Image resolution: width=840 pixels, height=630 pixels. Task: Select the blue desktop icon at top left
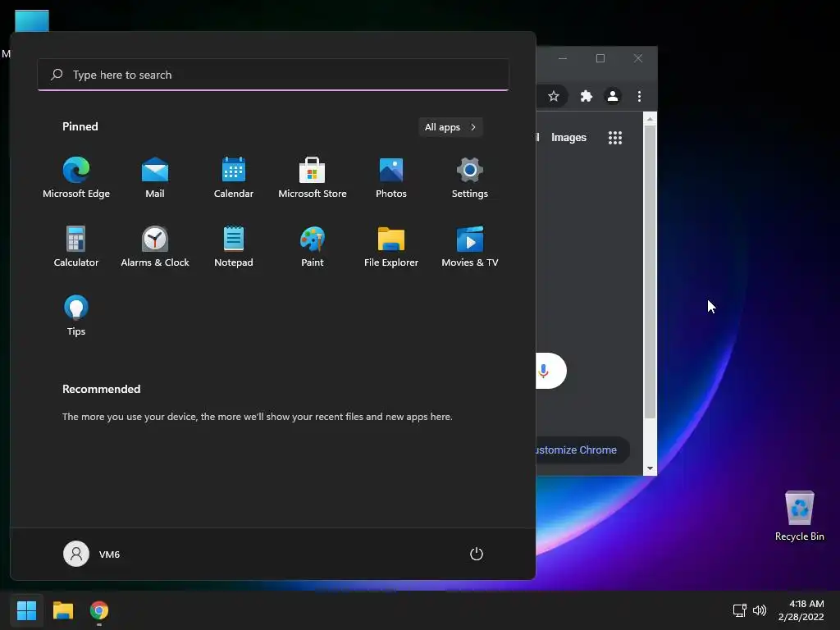tap(32, 21)
